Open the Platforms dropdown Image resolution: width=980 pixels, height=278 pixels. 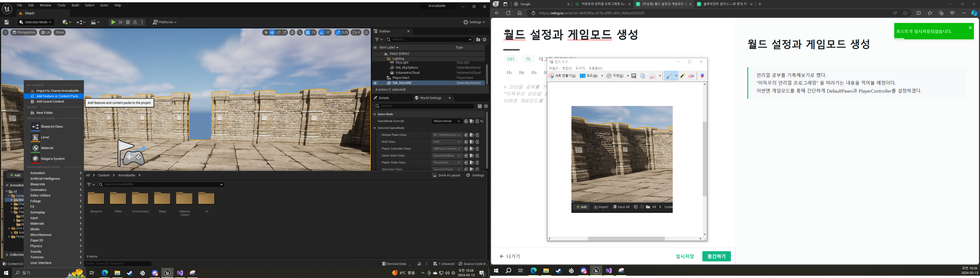tap(165, 22)
